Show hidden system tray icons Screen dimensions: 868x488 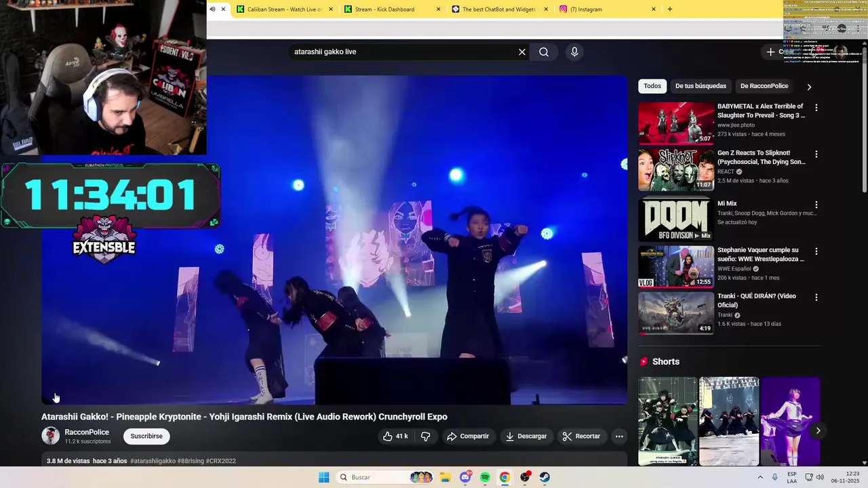pyautogui.click(x=760, y=477)
